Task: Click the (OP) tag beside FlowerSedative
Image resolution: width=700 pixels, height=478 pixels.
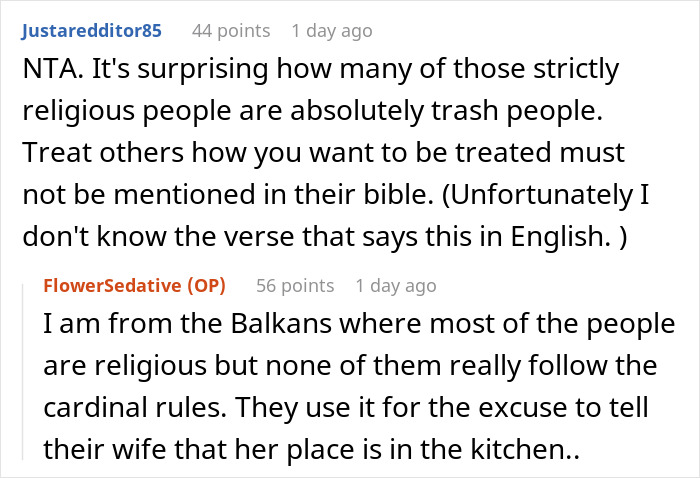Action: tap(206, 286)
